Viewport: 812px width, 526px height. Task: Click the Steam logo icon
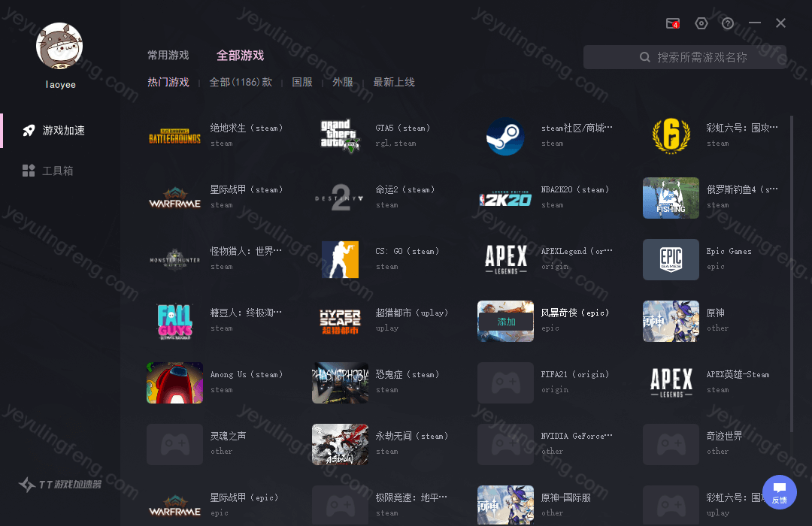tap(505, 136)
